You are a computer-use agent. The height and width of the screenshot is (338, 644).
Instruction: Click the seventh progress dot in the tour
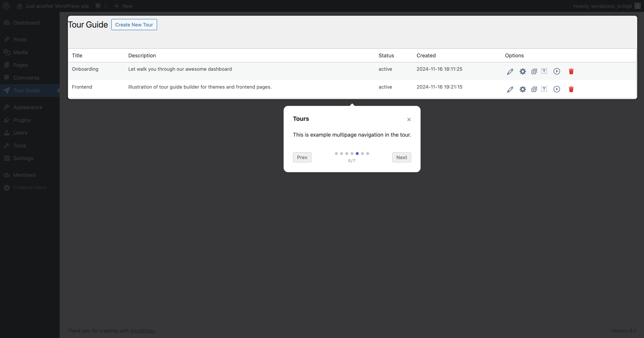pos(367,154)
